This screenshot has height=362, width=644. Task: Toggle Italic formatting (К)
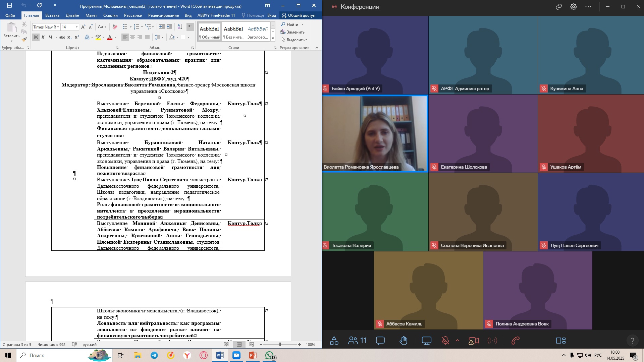pyautogui.click(x=43, y=37)
